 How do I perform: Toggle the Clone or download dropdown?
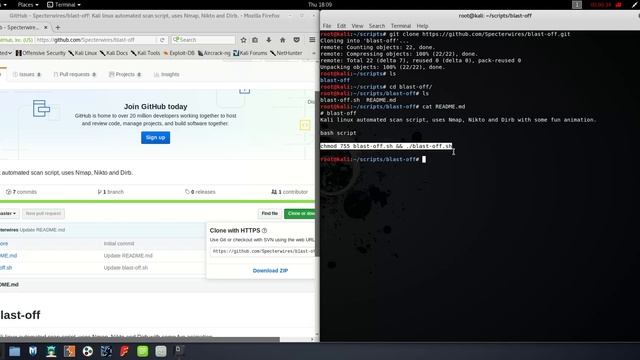point(300,213)
